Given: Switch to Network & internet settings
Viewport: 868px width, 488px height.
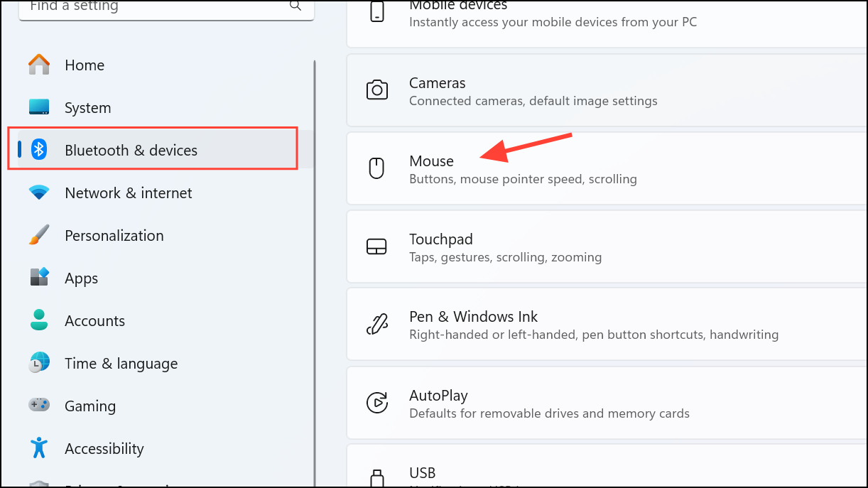Looking at the screenshot, I should [128, 193].
